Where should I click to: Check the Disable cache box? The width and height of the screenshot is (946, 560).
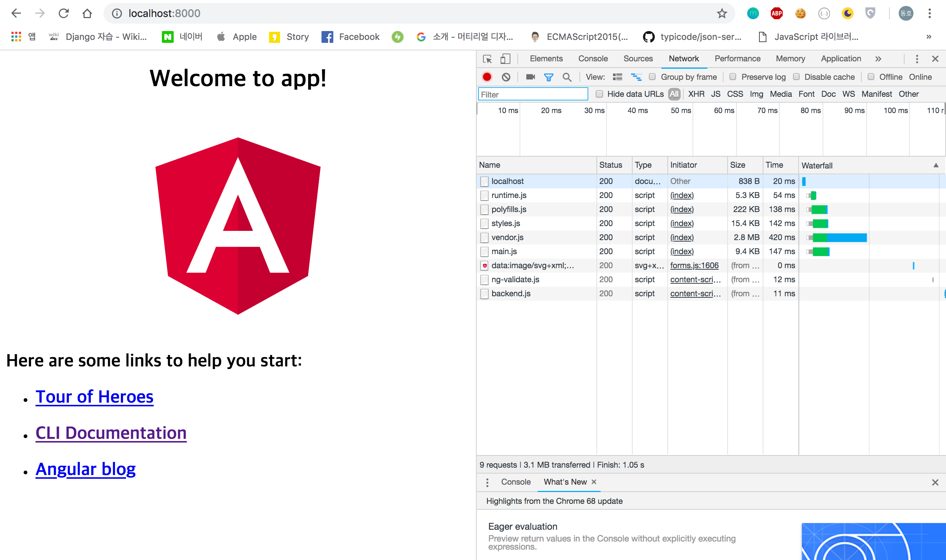796,77
